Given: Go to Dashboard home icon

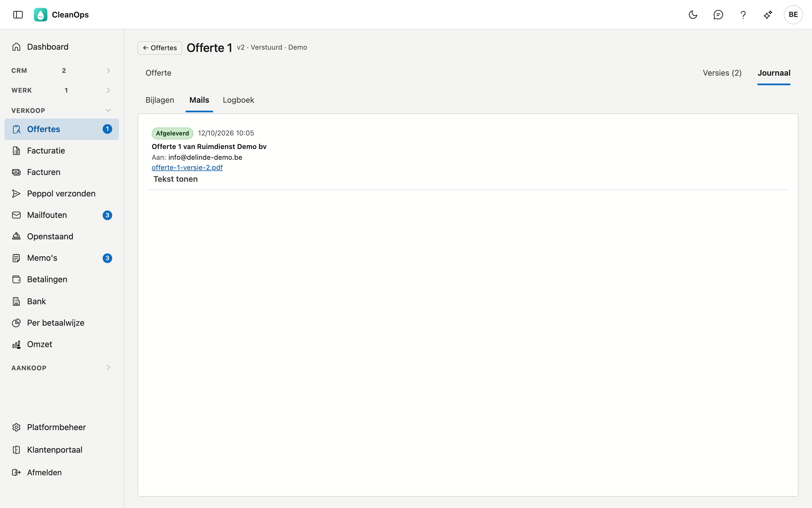Looking at the screenshot, I should click(x=16, y=47).
